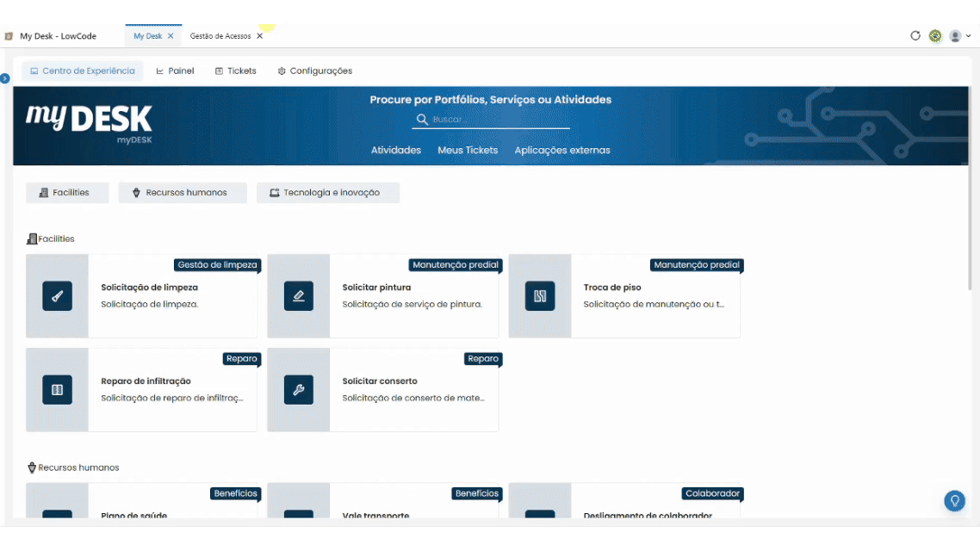This screenshot has height=551, width=980.
Task: Click the My Desk - LowCode app icon
Action: click(x=9, y=36)
